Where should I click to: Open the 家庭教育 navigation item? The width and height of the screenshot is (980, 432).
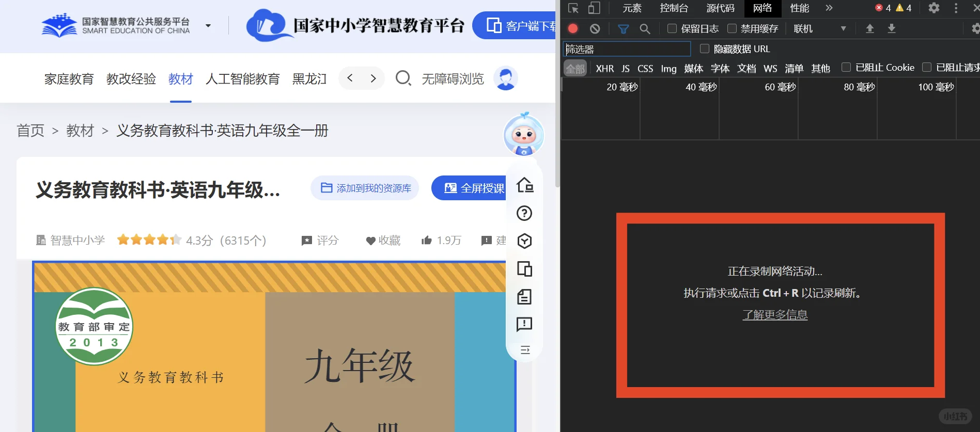pos(69,79)
